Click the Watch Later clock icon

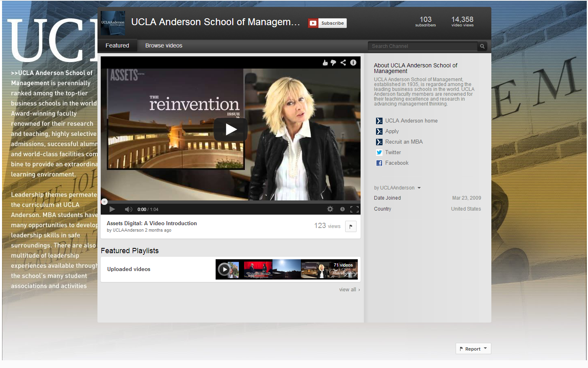342,209
